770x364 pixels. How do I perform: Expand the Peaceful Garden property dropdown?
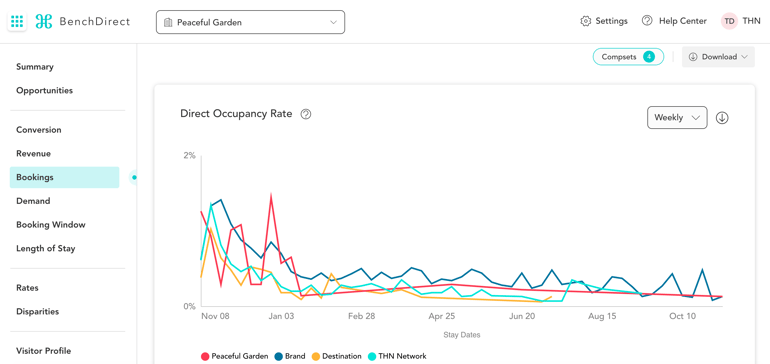[x=250, y=22]
